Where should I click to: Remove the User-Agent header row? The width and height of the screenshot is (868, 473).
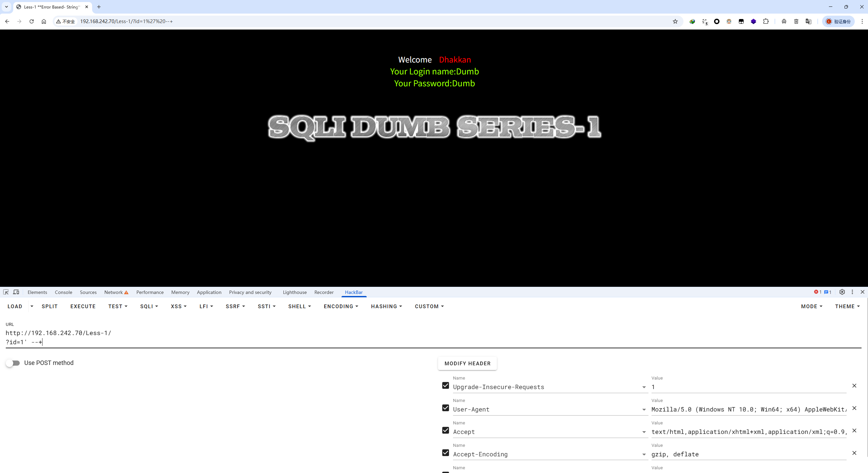click(x=854, y=408)
